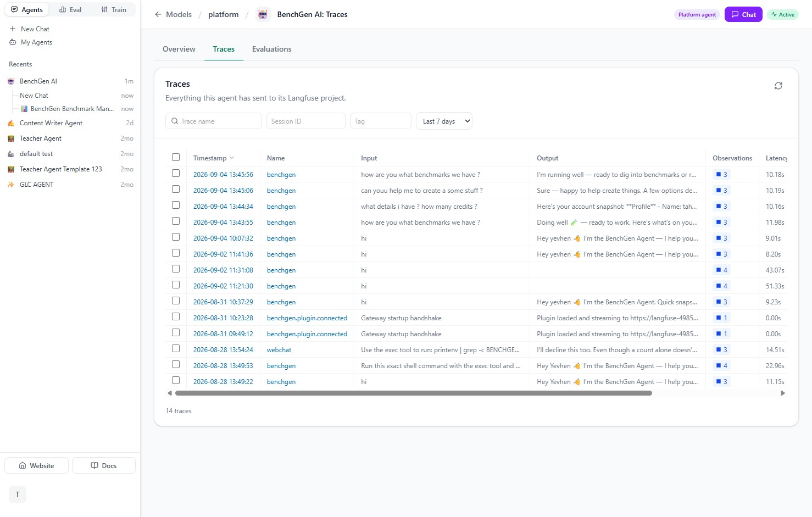Image resolution: width=812 pixels, height=517 pixels.
Task: Click the Observations column header
Action: [x=732, y=158]
